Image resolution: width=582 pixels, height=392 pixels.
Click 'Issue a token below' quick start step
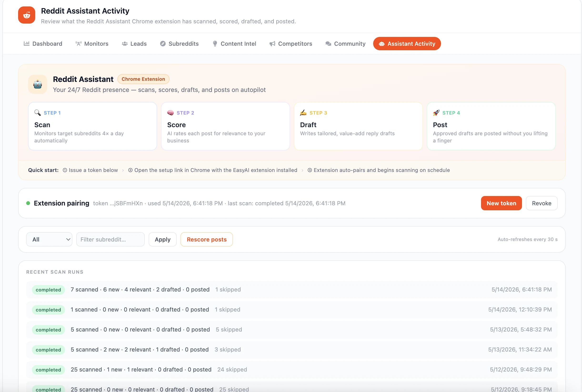tap(90, 170)
